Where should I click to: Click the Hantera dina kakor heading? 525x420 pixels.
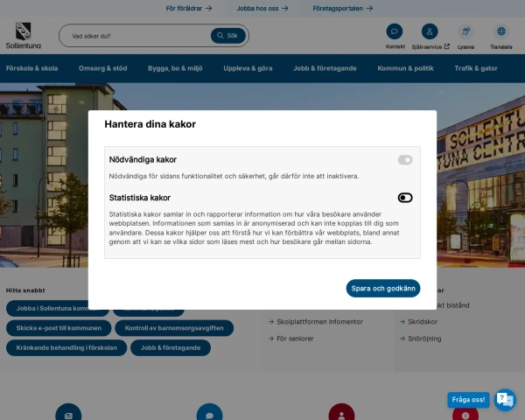point(150,124)
